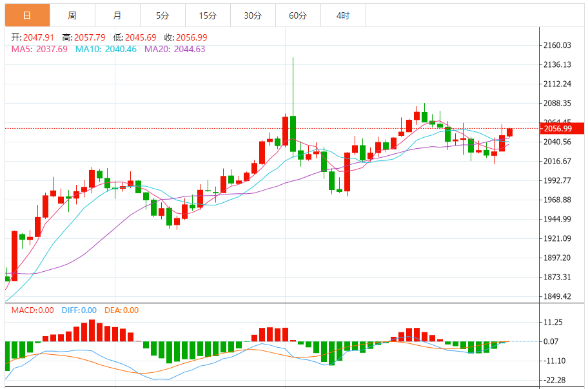Click the 2112.24 price axis label
The image size is (588, 389).
557,84
